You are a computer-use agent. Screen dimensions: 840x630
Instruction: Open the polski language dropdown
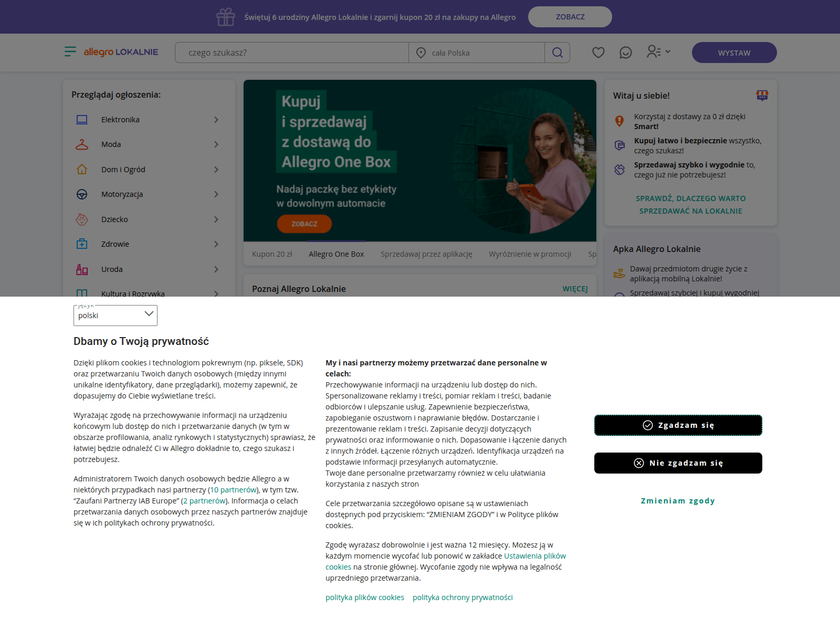(x=115, y=316)
